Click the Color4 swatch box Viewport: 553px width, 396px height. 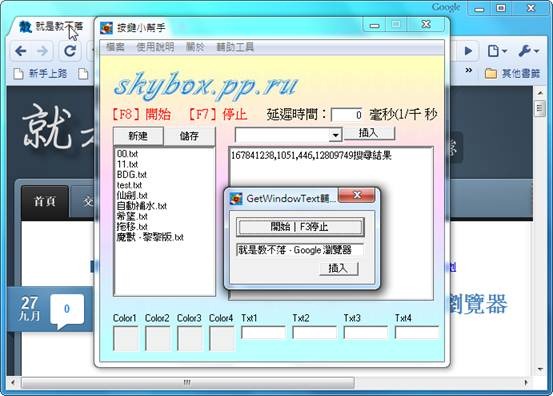222,338
